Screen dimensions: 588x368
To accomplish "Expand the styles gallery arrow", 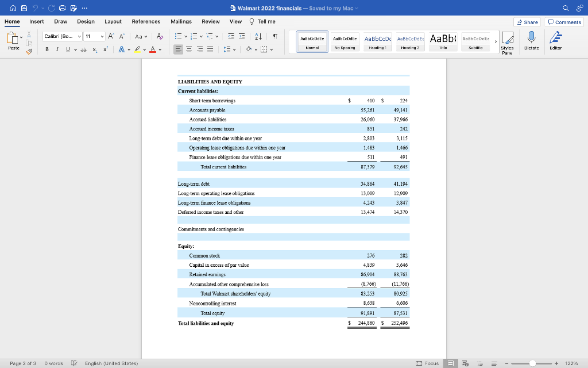I will click(496, 41).
